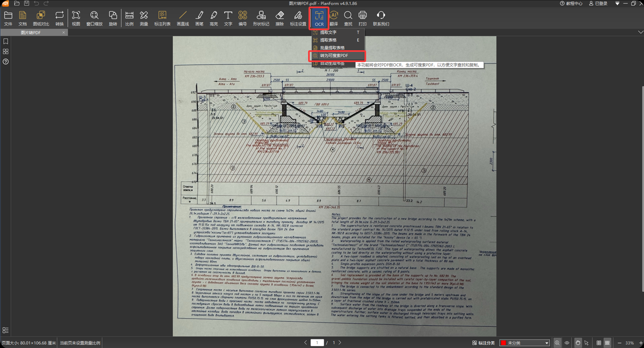The image size is (644, 348).
Task: Click the 翻译 AI translate icon
Action: click(x=334, y=18)
